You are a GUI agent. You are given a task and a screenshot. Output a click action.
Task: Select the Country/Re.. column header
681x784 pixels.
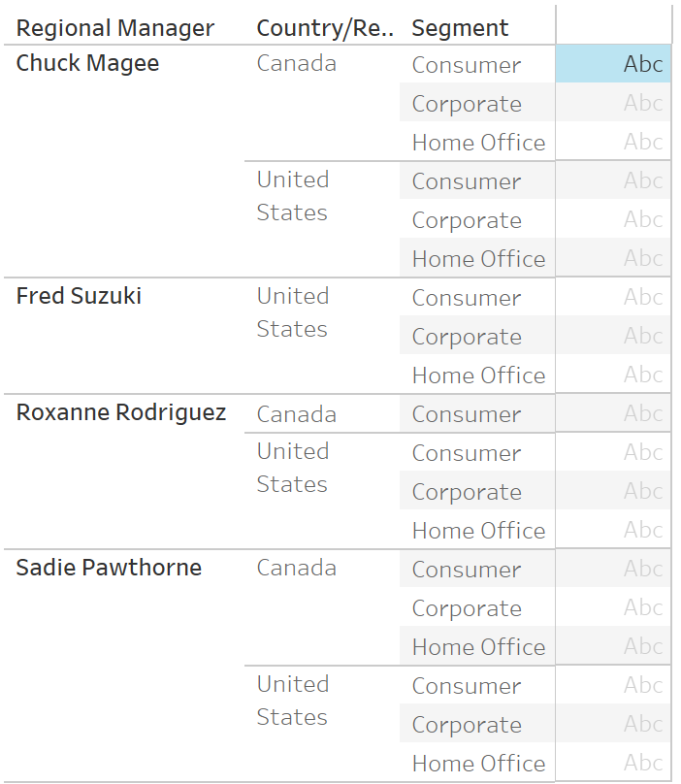325,28
